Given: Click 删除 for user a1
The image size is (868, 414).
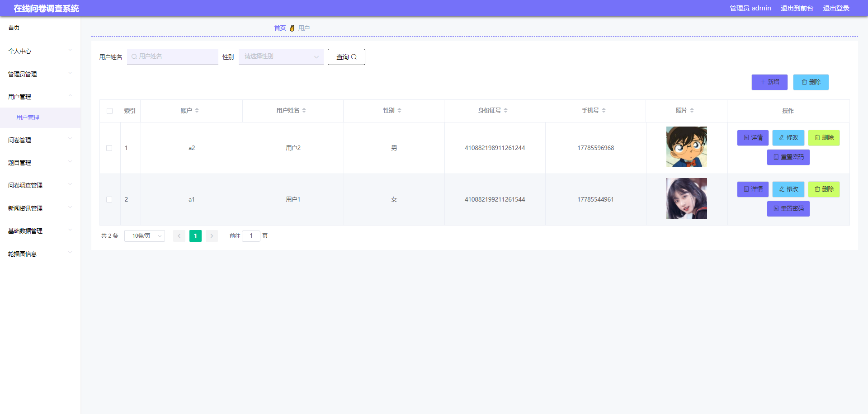Looking at the screenshot, I should pyautogui.click(x=824, y=189).
